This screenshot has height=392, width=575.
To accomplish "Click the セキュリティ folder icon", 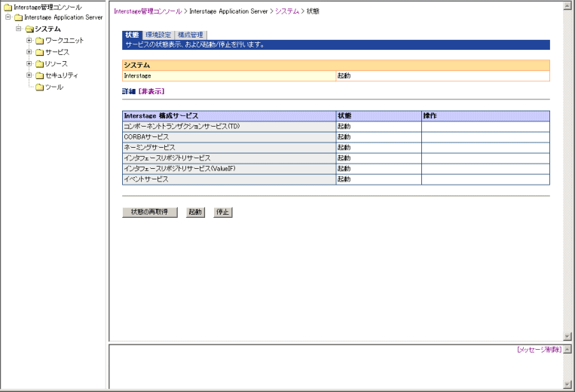I will tap(39, 75).
